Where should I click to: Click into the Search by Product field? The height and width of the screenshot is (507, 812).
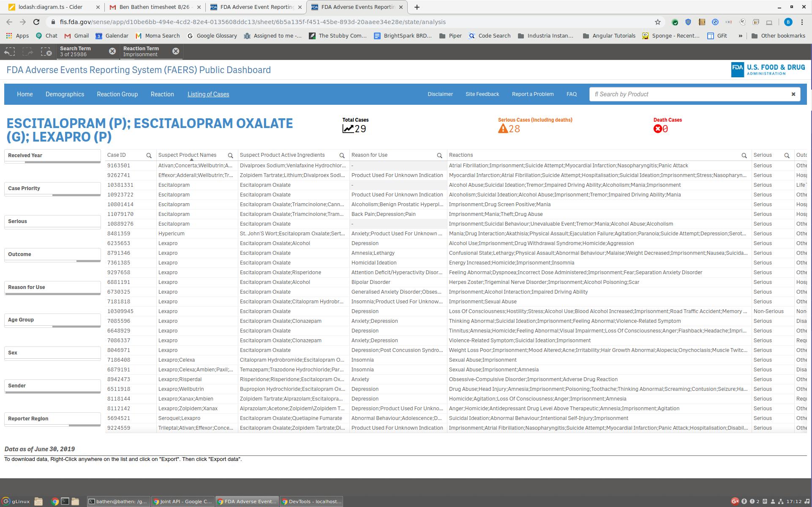pos(689,94)
